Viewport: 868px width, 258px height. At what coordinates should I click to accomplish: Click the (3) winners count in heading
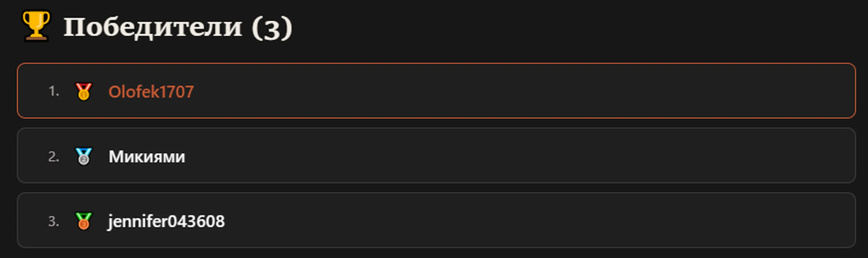point(272,27)
